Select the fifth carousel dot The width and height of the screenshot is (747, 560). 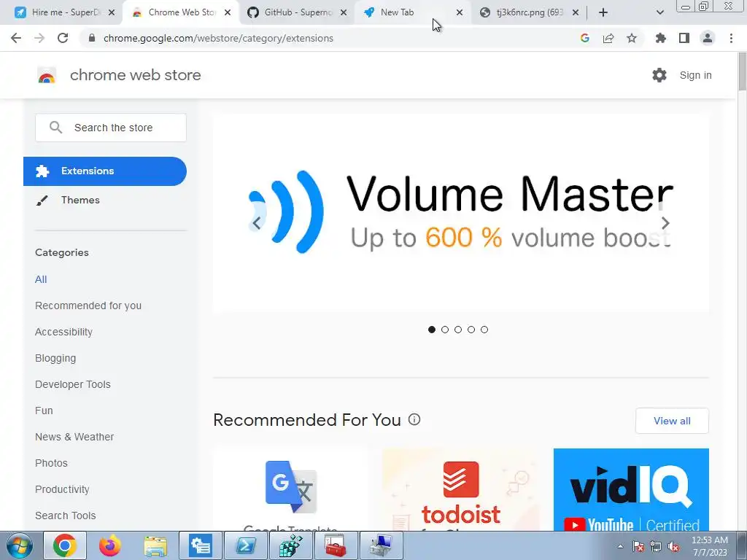tap(484, 330)
